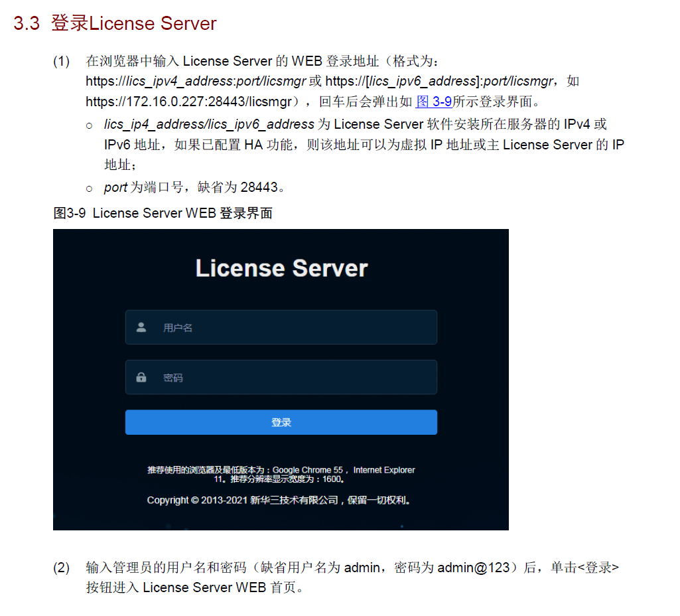Screen dimensions: 680x616
Task: Focus the 密码 password input field
Action: tap(281, 377)
